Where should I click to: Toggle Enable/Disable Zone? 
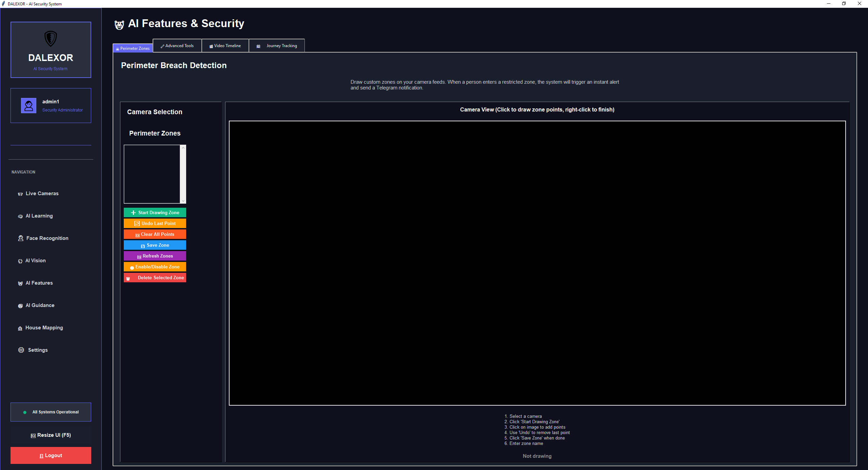point(155,267)
